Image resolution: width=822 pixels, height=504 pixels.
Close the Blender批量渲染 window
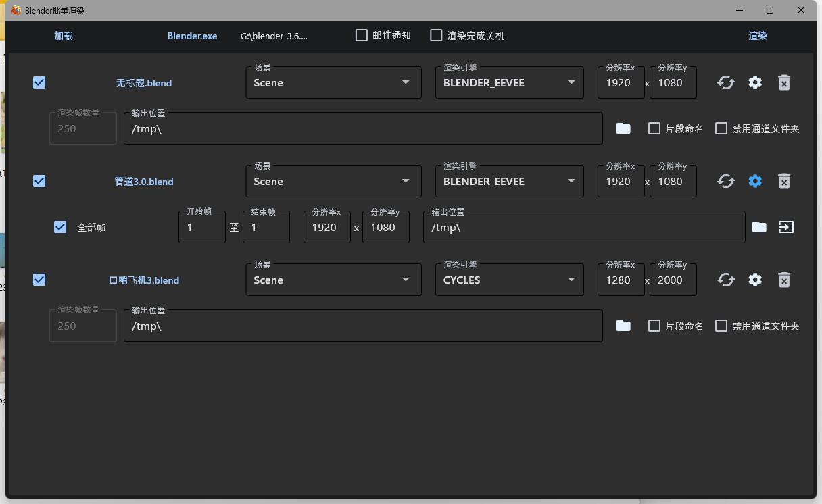click(801, 10)
